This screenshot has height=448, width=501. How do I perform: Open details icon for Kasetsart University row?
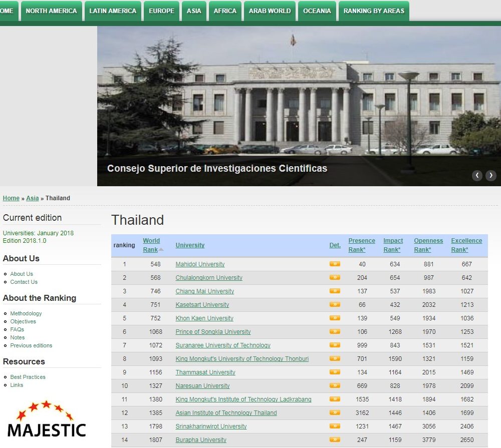click(x=335, y=304)
